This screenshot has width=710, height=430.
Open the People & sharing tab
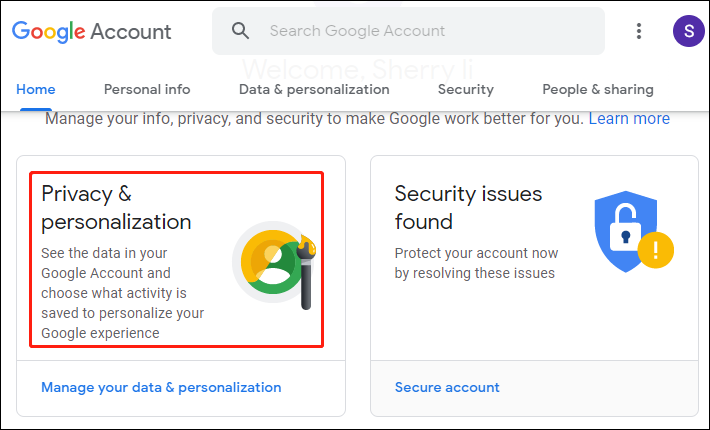[x=598, y=90]
